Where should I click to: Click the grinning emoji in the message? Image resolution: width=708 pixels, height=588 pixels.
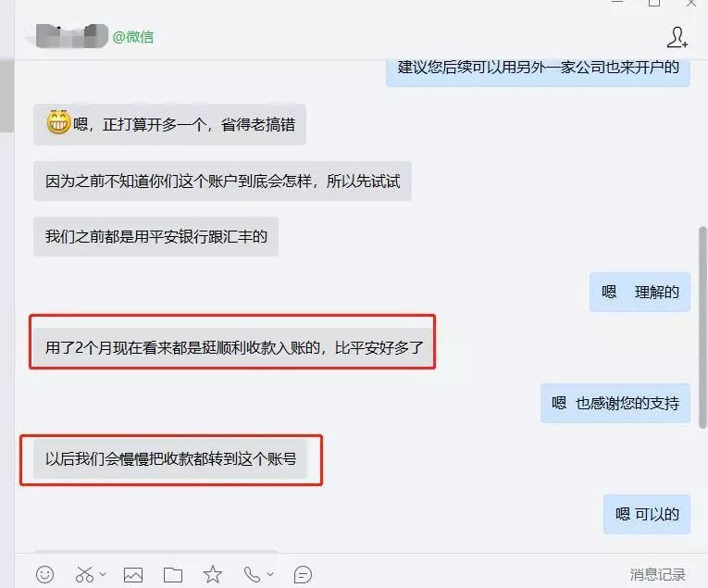click(x=58, y=122)
